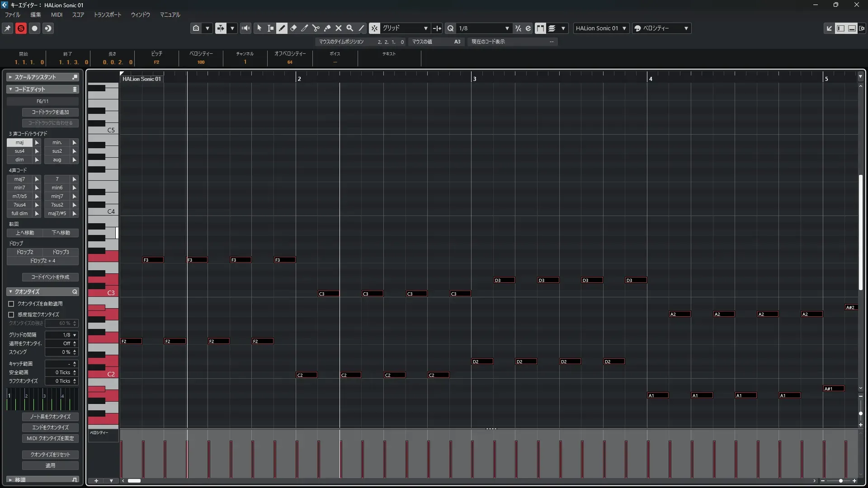Toggle the Solo editor button
868x488 pixels.
pyautogui.click(x=21, y=28)
